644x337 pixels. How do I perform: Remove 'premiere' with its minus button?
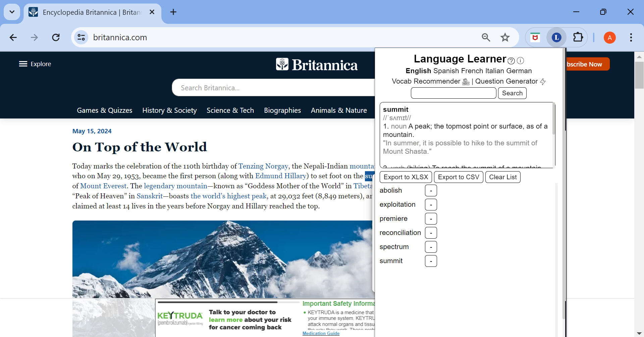click(x=431, y=219)
